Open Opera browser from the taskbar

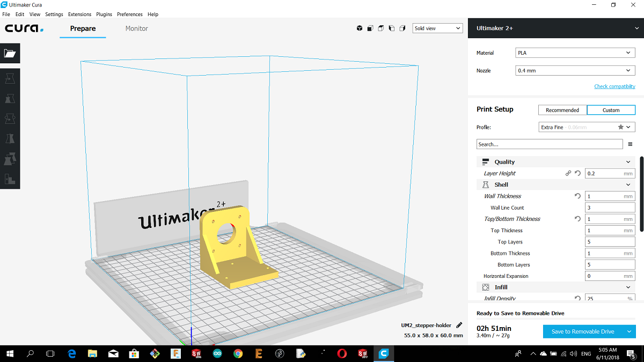pos(342,353)
